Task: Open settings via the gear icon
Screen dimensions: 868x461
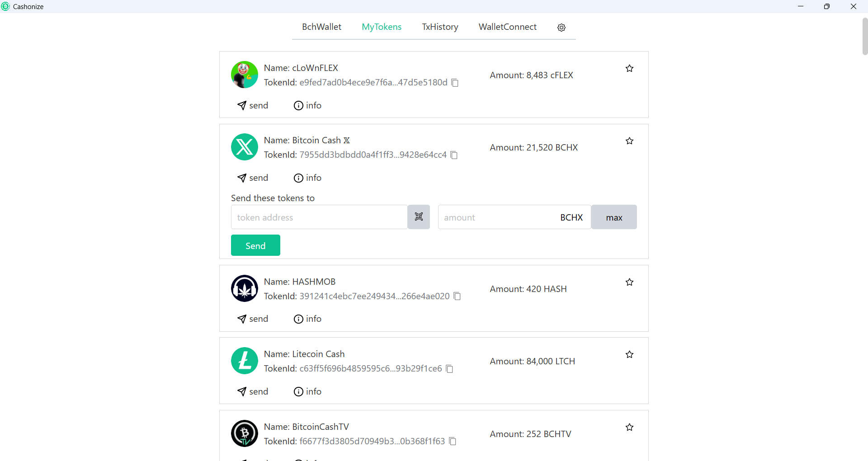Action: (x=561, y=28)
